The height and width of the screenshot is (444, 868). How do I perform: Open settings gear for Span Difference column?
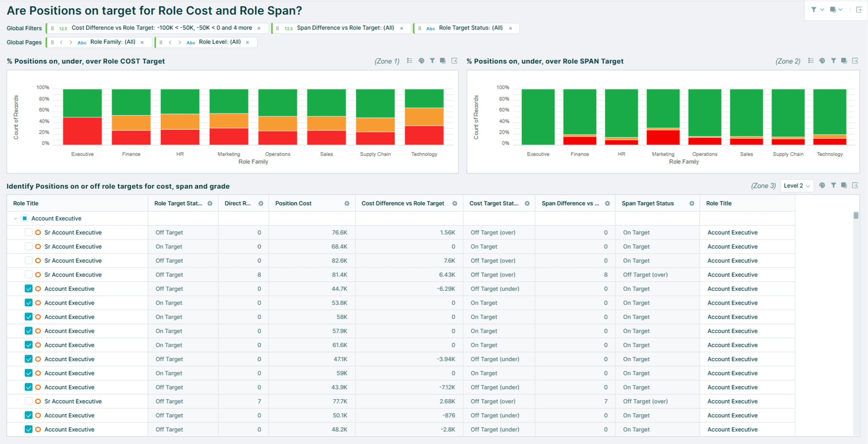pos(607,203)
